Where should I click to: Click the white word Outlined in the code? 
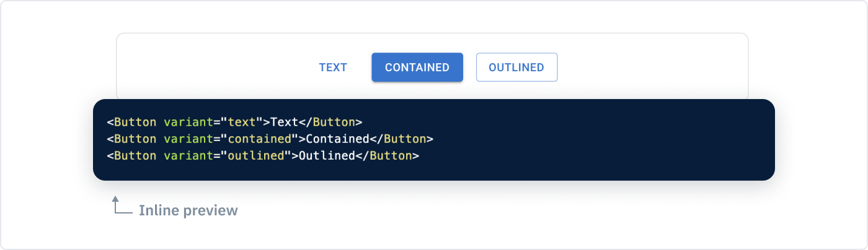pyautogui.click(x=327, y=156)
